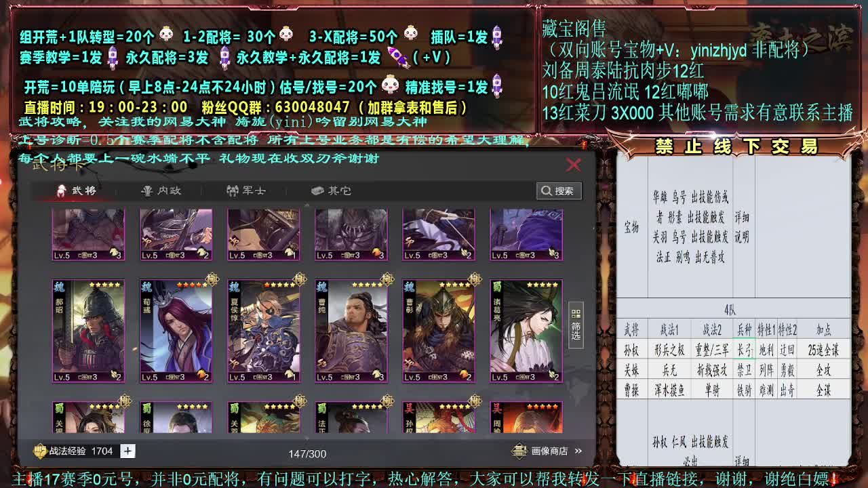Open the 筛选 filter panel
This screenshot has width=868, height=488.
click(576, 325)
